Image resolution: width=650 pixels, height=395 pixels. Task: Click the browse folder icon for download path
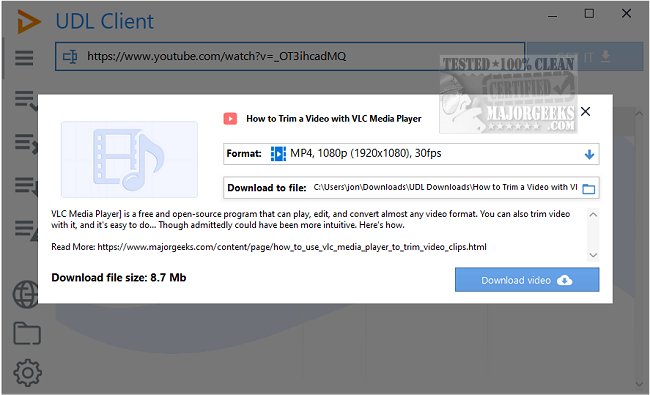coord(589,189)
